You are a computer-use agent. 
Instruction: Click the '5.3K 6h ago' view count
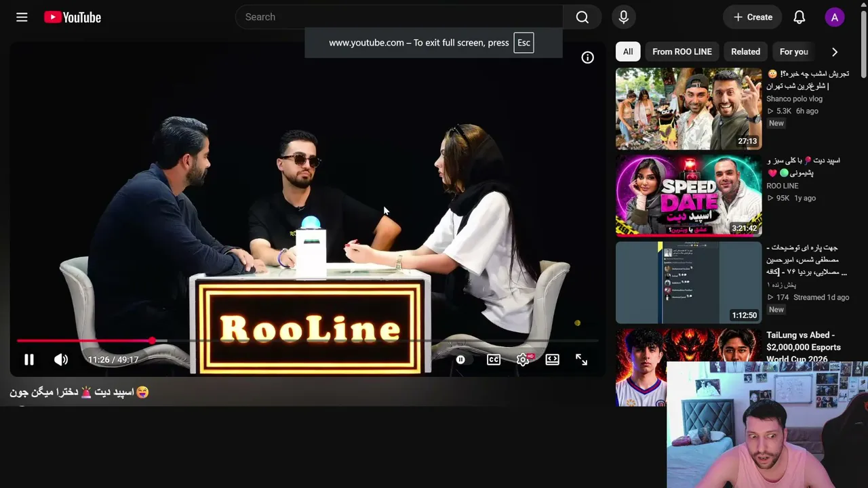tap(793, 111)
